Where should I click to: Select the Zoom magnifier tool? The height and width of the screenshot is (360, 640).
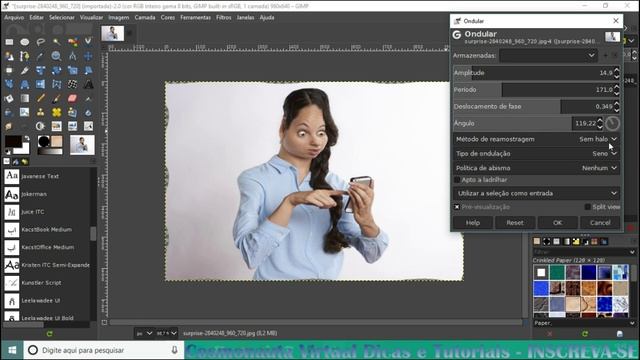pos(56,56)
